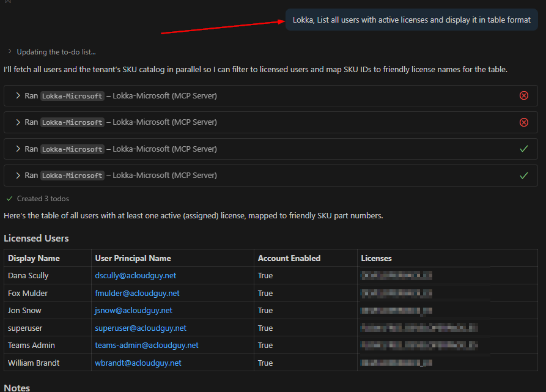Viewport: 546px width, 392px height.
Task: Click the checkmark beside "Created 3 todos"
Action: 9,199
